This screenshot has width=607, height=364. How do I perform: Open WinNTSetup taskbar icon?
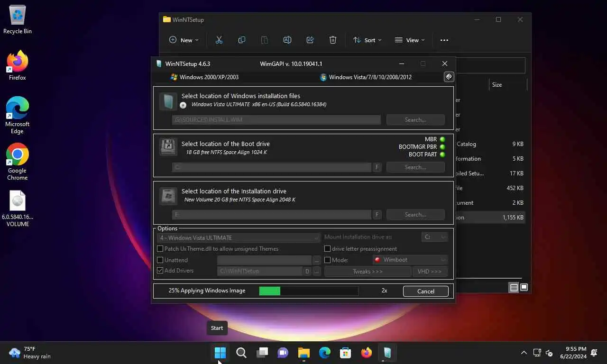[x=387, y=353]
